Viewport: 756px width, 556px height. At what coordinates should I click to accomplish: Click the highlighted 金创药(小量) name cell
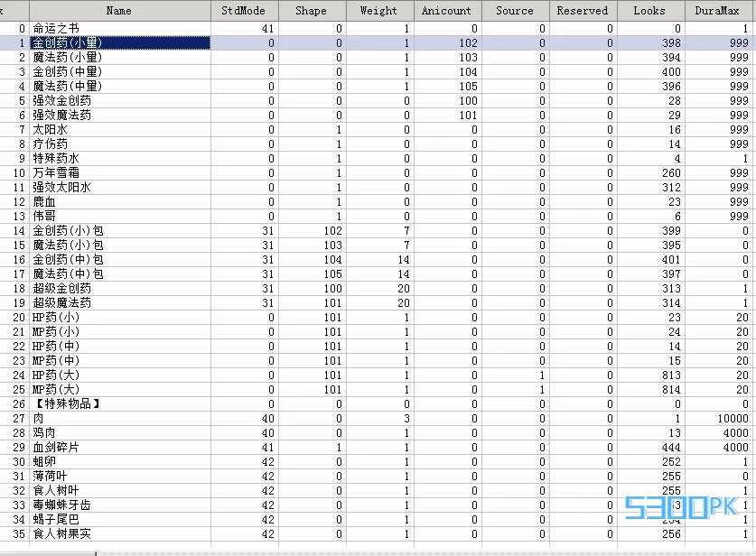pyautogui.click(x=120, y=43)
